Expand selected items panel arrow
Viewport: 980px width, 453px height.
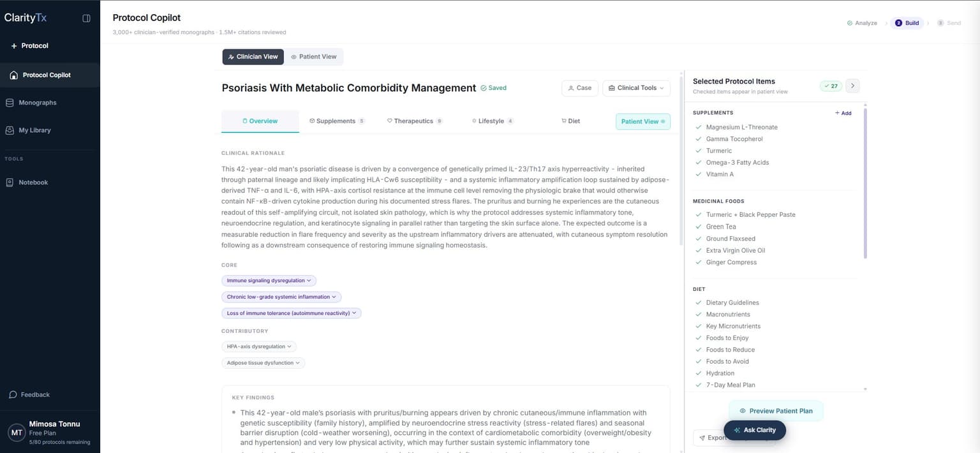[852, 86]
